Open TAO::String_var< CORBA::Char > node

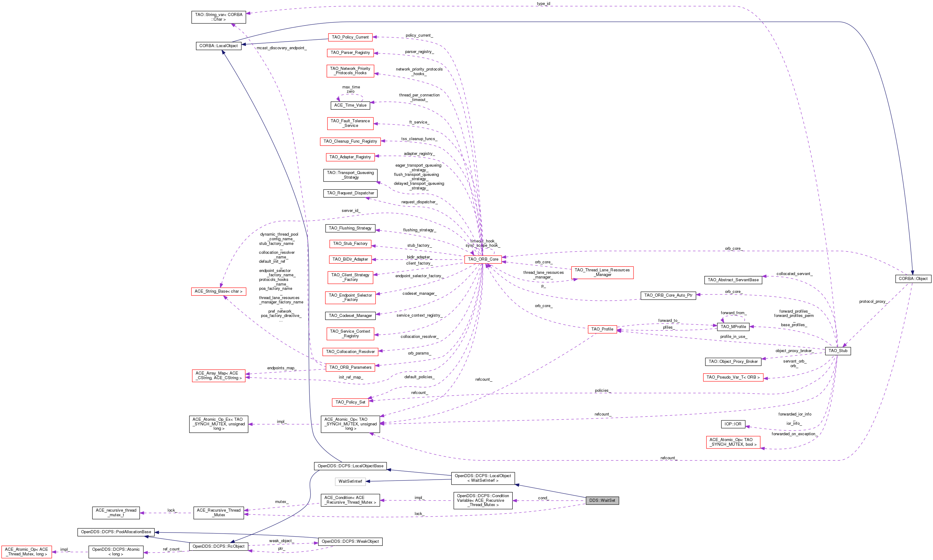click(x=218, y=17)
